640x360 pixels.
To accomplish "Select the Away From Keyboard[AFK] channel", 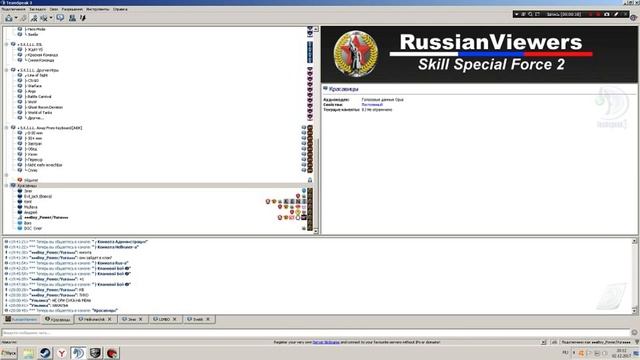I will pyautogui.click(x=51, y=128).
